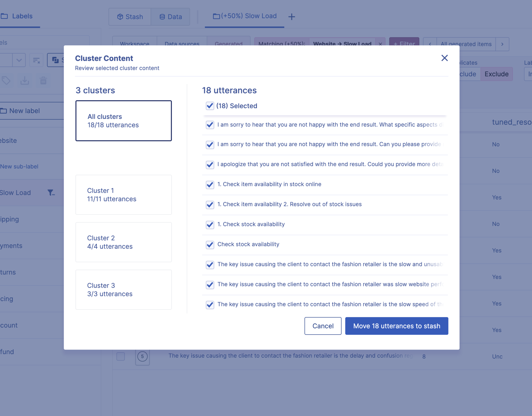Open the All generated items selector
This screenshot has width=532, height=416.
466,44
